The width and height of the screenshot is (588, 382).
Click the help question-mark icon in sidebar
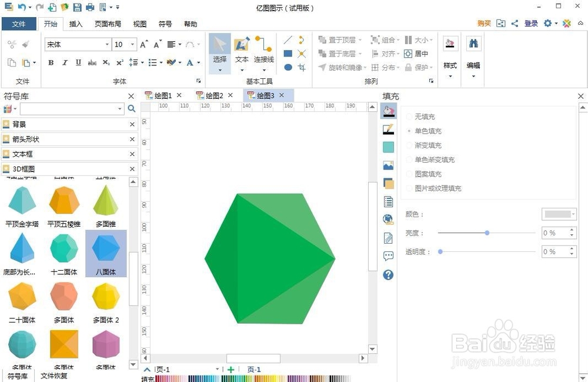point(388,274)
